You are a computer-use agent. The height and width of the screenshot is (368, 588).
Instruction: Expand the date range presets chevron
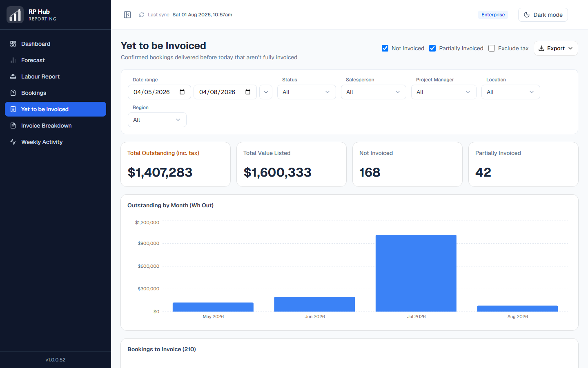(x=266, y=92)
